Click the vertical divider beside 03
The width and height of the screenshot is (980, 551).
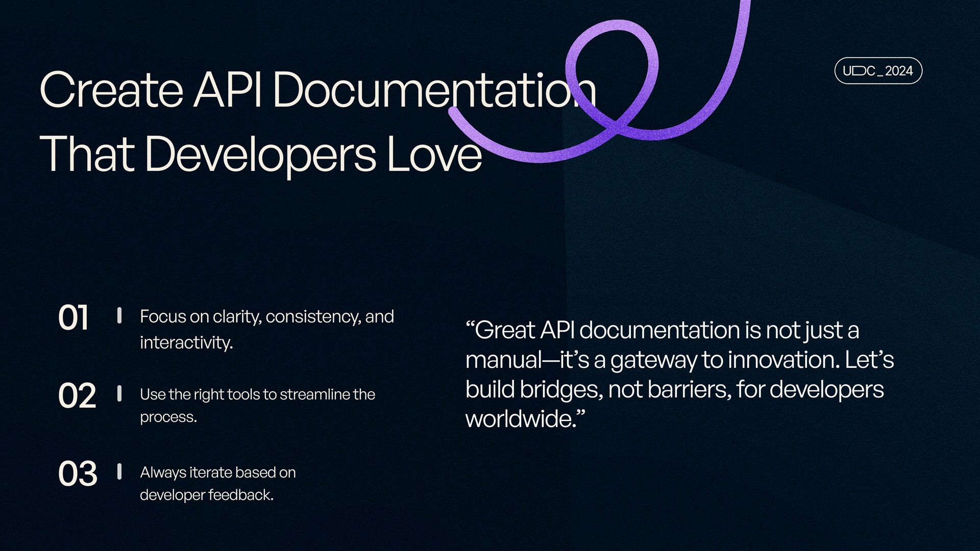coord(119,471)
